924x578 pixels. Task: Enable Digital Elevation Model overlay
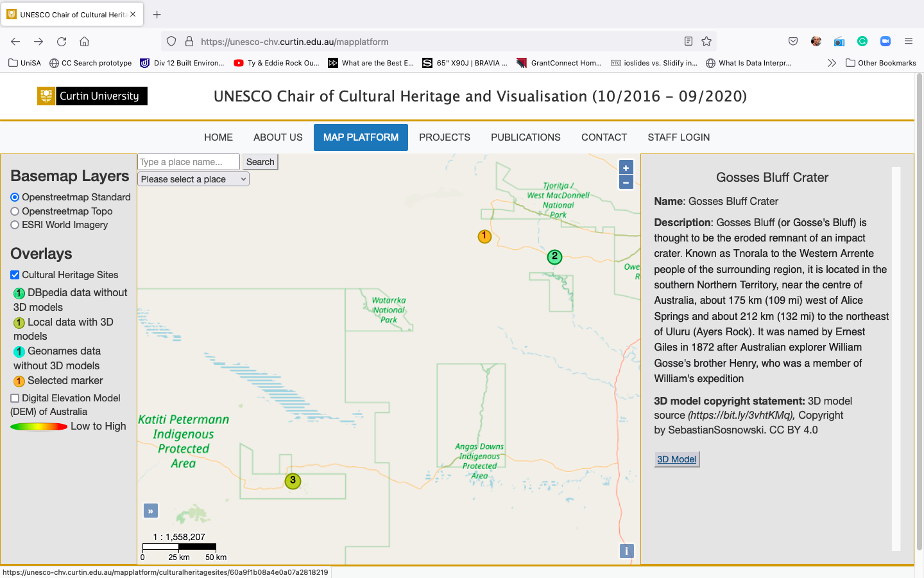(x=15, y=398)
